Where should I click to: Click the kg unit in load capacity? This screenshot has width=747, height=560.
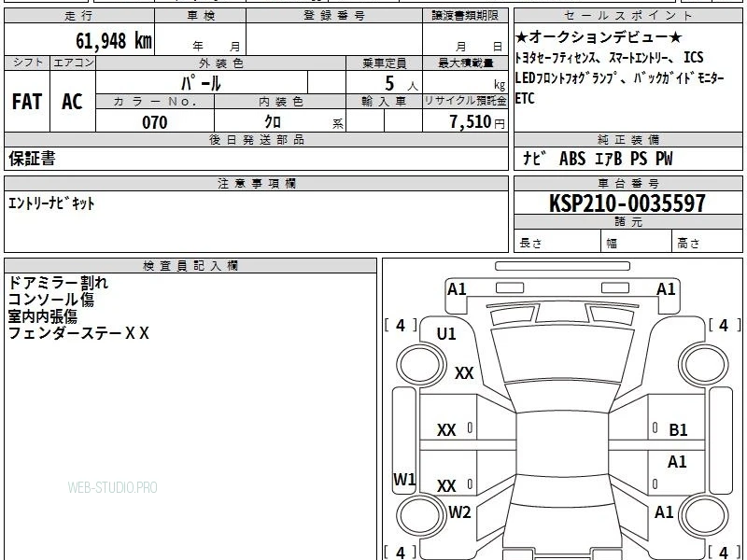(x=500, y=85)
